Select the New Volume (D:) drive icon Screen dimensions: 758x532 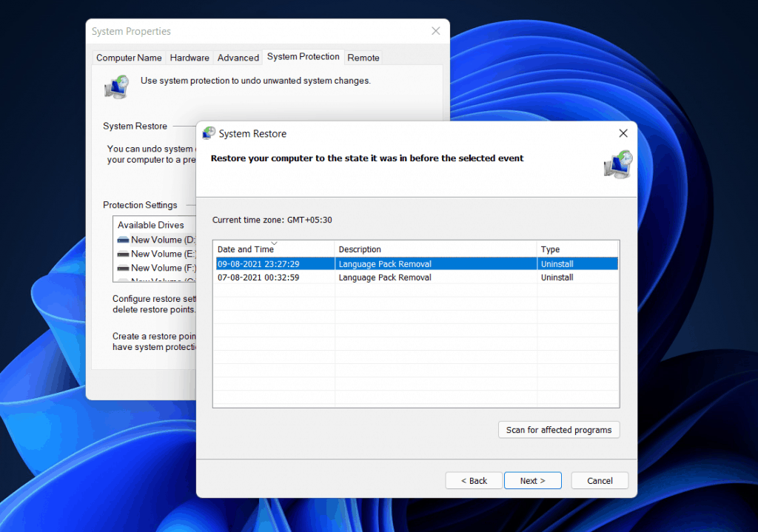click(122, 239)
